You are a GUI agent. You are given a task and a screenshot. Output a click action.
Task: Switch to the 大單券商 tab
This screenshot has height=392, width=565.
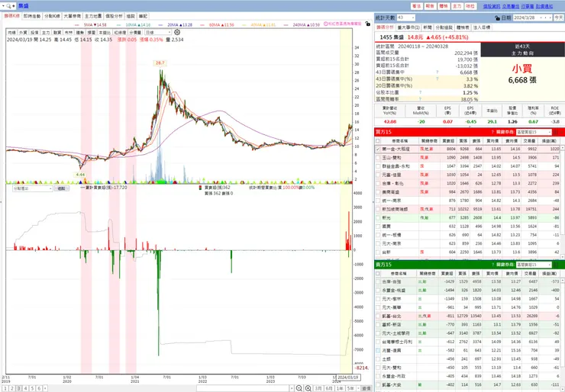(x=72, y=16)
